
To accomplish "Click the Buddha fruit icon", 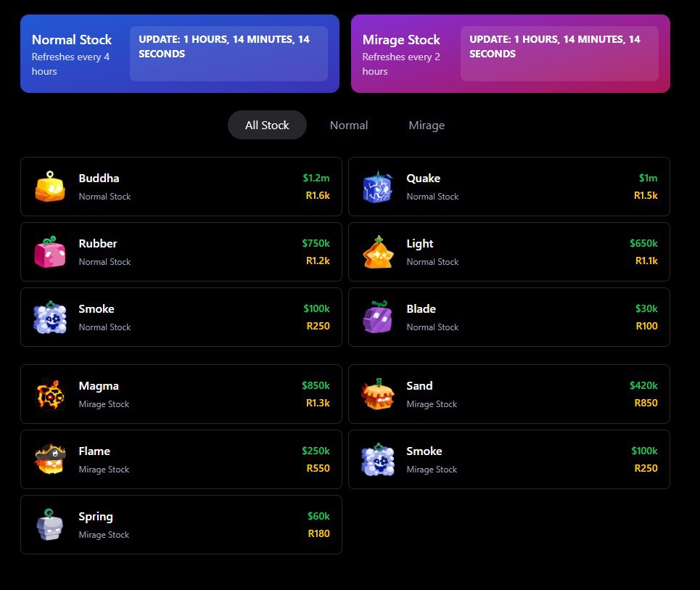I will [50, 187].
